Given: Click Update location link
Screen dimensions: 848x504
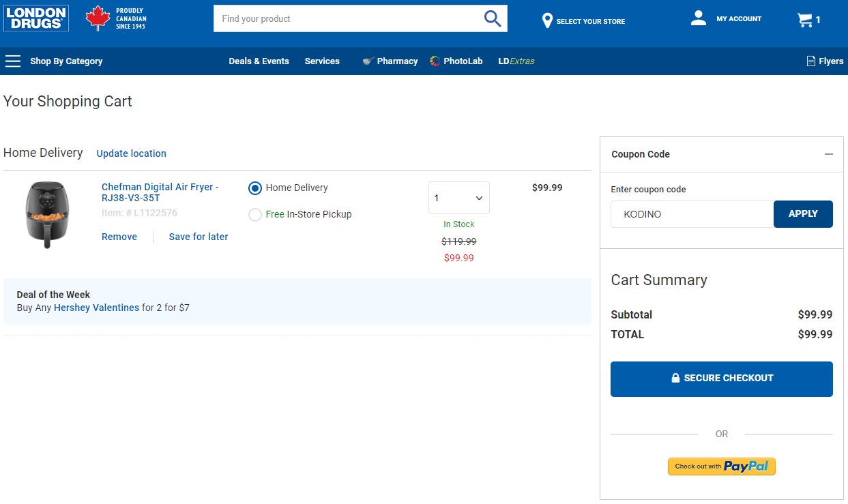Looking at the screenshot, I should coord(132,153).
